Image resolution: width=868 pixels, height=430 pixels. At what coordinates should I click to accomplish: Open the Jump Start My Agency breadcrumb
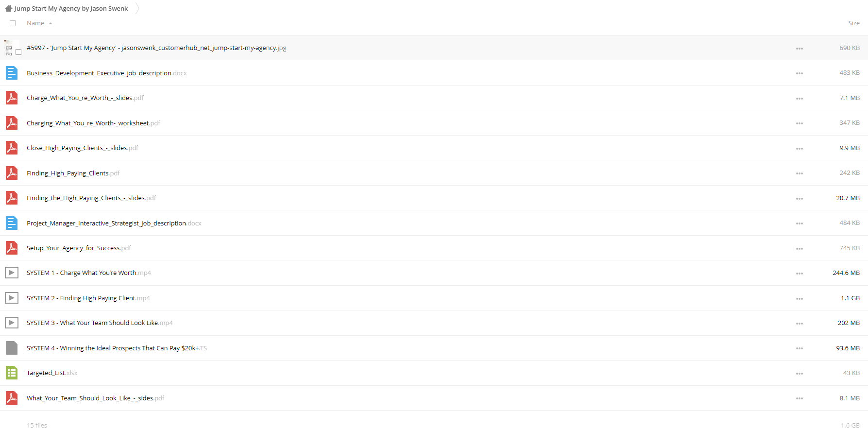click(71, 8)
